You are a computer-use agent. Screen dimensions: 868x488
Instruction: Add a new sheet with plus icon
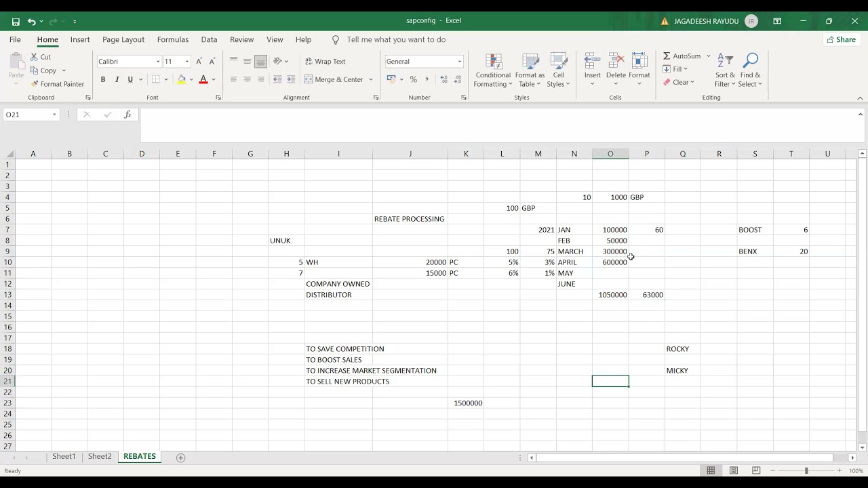[180, 457]
